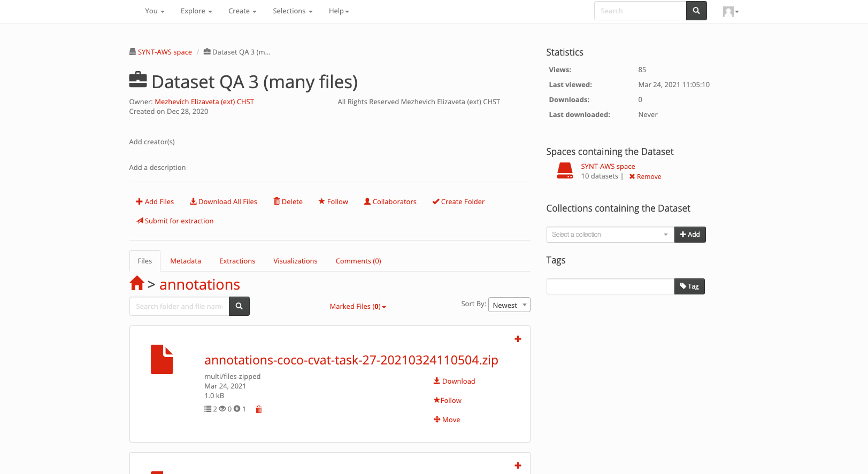Delete the dataset
The image size is (868, 474).
(288, 201)
